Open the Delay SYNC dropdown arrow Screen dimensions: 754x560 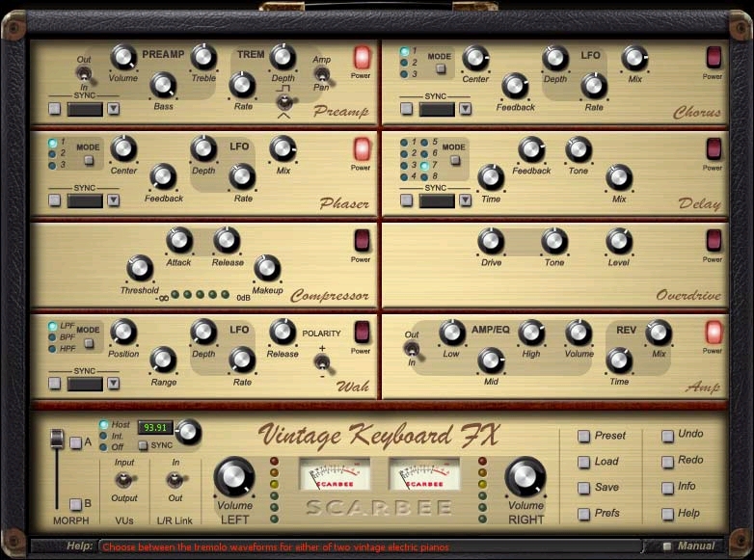coord(465,200)
